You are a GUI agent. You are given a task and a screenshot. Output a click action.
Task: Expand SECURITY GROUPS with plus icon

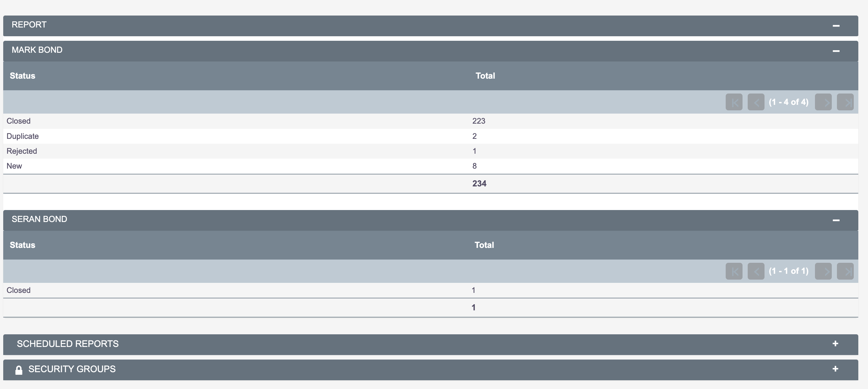point(835,369)
